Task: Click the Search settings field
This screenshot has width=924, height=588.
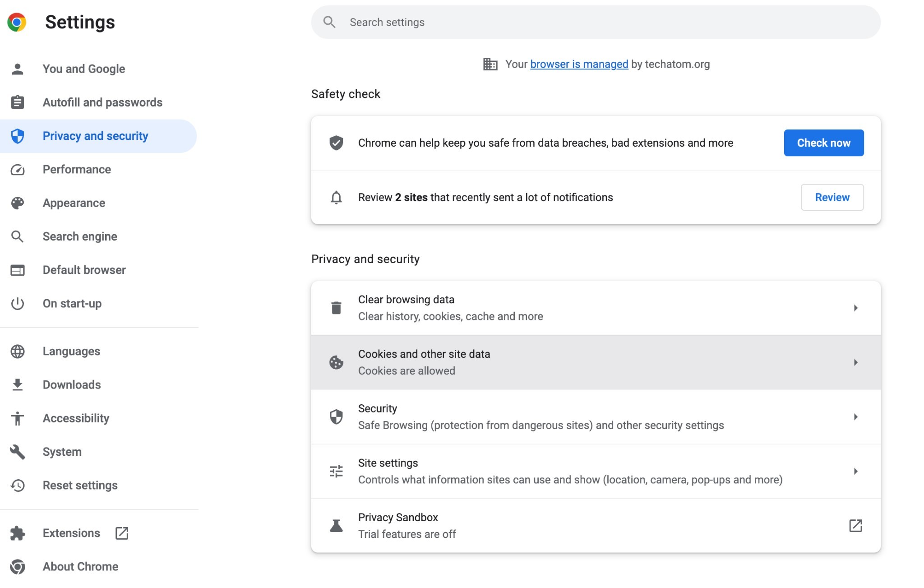Action: click(x=596, y=22)
